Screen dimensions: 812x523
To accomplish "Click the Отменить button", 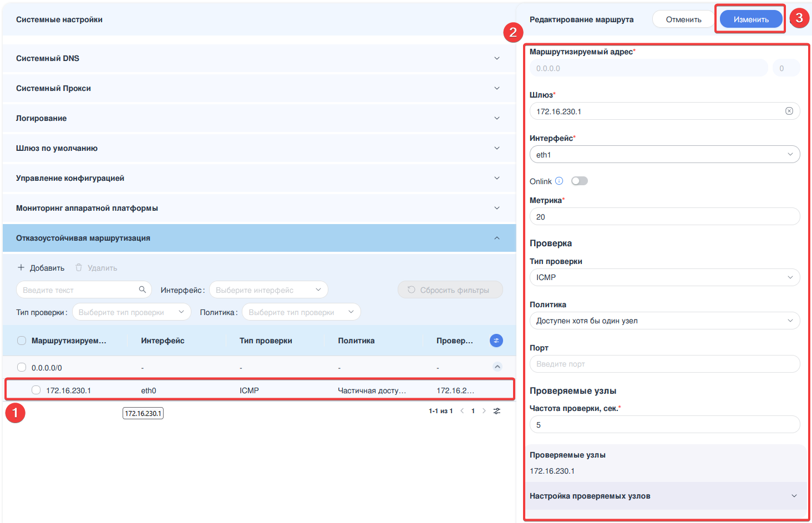I will tap(683, 19).
